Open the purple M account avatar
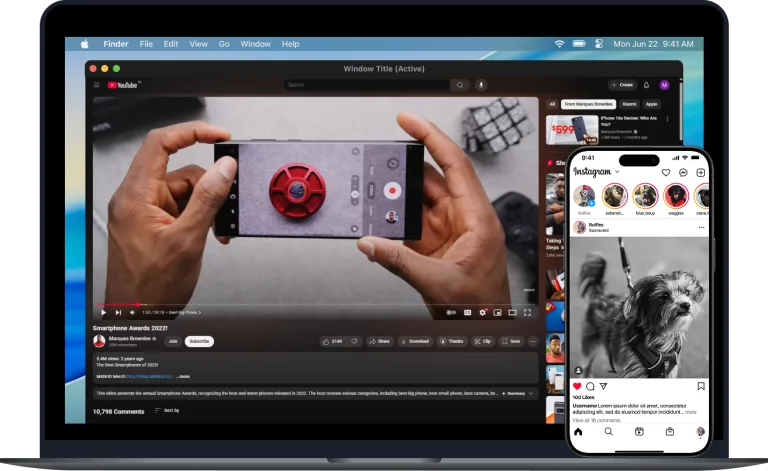 [x=664, y=85]
